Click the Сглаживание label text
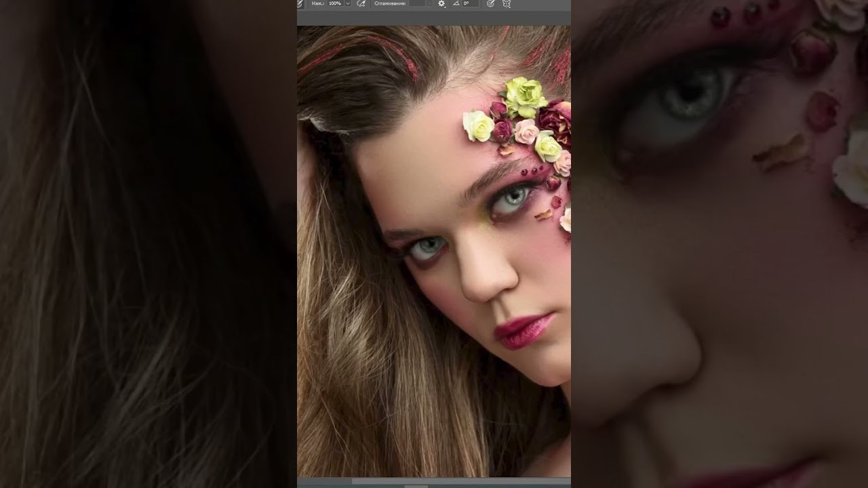Viewport: 868px width, 488px height. [x=390, y=3]
